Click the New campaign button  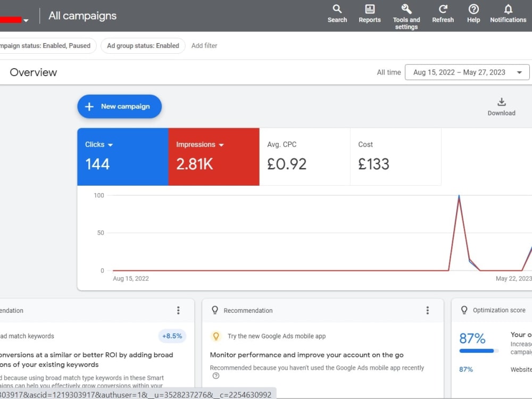pyautogui.click(x=119, y=106)
